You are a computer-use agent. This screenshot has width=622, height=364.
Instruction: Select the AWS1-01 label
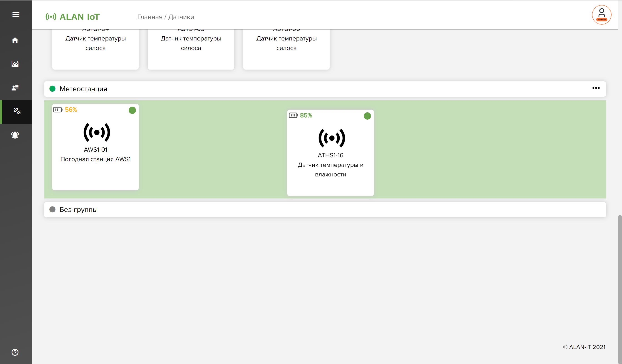coord(95,150)
